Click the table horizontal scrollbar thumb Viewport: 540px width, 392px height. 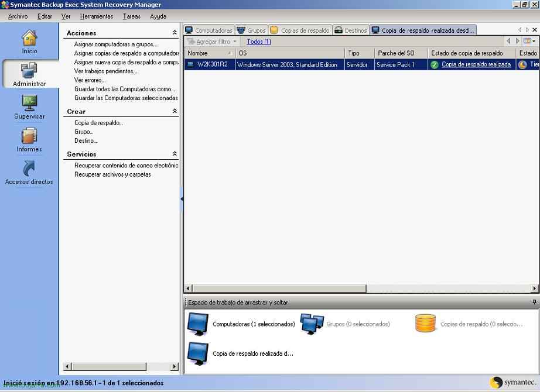point(279,288)
